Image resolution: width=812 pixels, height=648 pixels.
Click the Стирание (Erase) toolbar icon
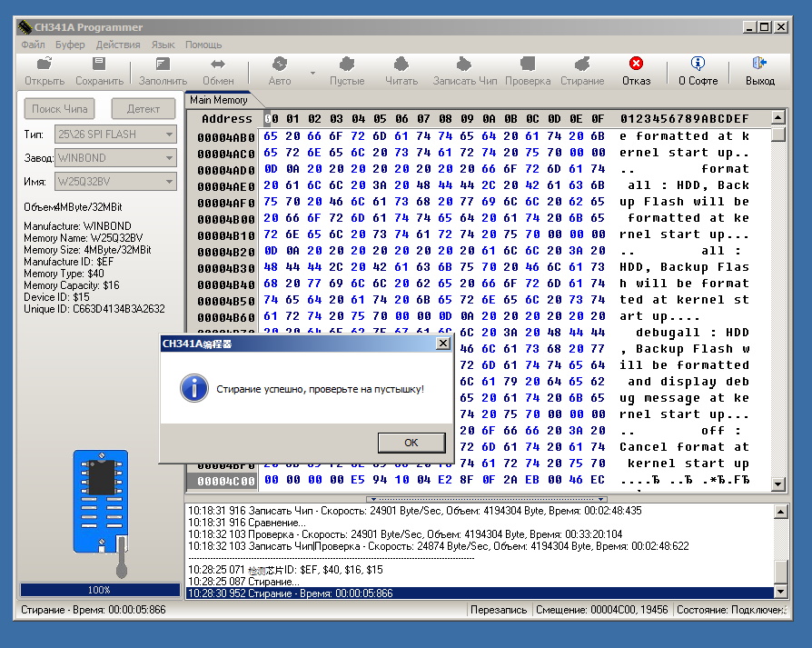click(x=582, y=65)
